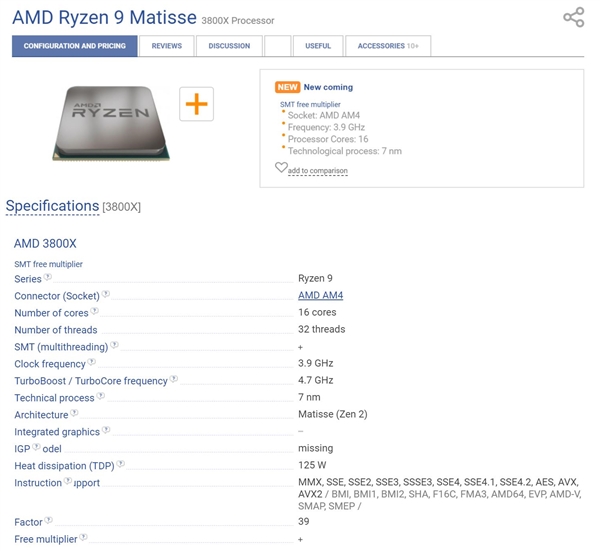Viewport: 600px width, 551px height.
Task: Click the share icon at top right
Action: click(x=573, y=18)
